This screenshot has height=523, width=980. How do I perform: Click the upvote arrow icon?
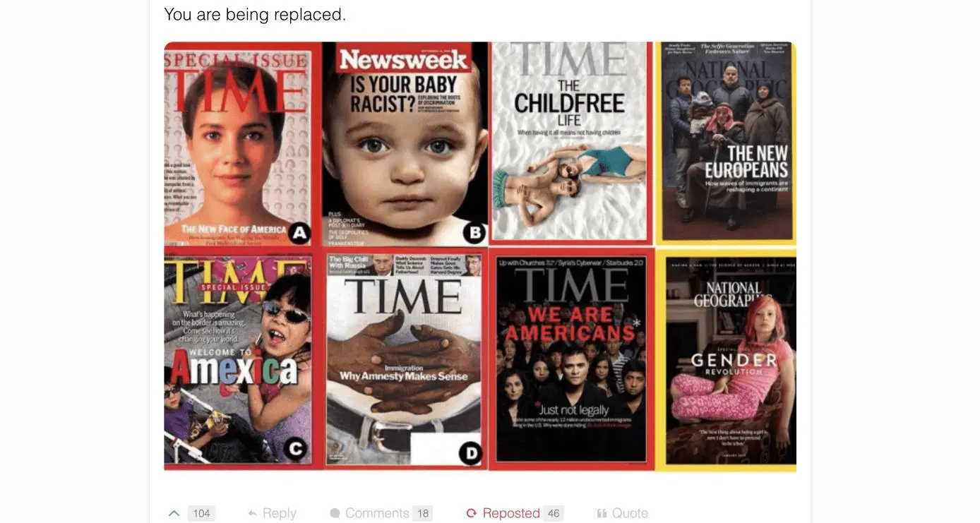pos(174,514)
